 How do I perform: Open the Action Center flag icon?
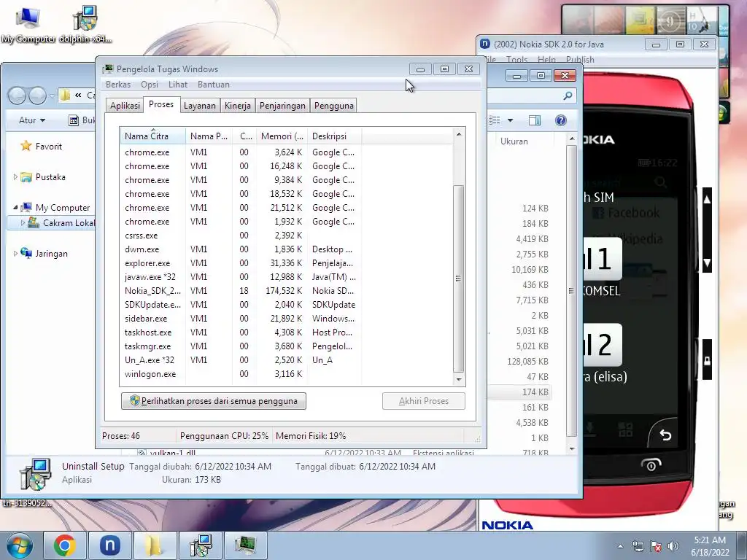656,546
